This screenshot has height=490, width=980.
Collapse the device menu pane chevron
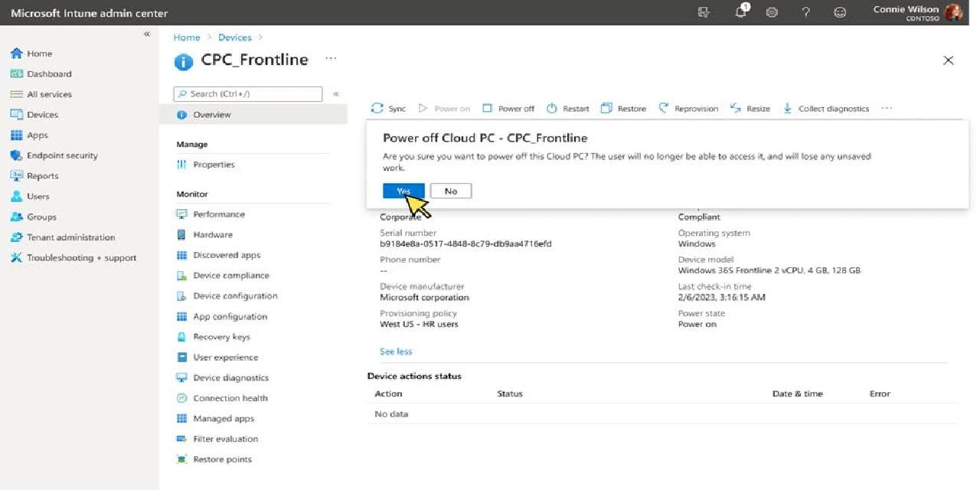tap(335, 94)
